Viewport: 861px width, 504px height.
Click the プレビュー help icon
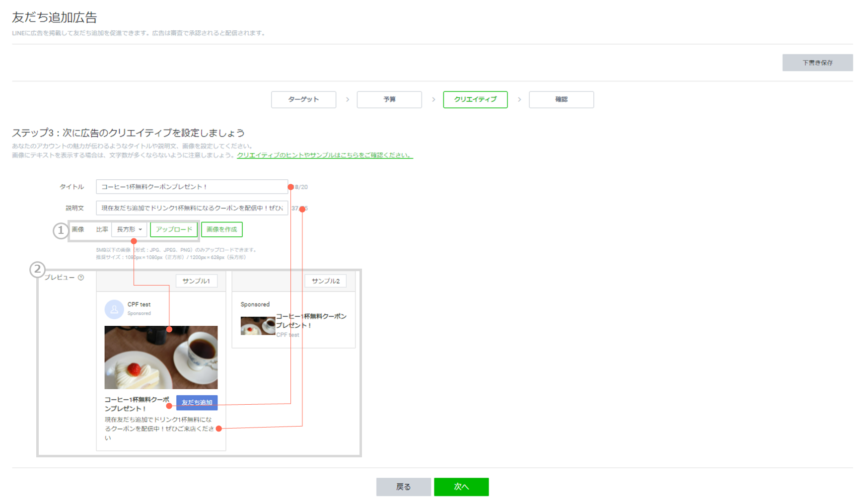(81, 278)
